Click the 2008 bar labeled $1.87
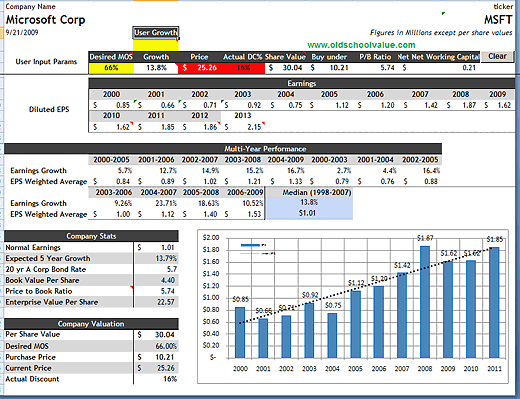The width and height of the screenshot is (520, 399). (x=425, y=302)
